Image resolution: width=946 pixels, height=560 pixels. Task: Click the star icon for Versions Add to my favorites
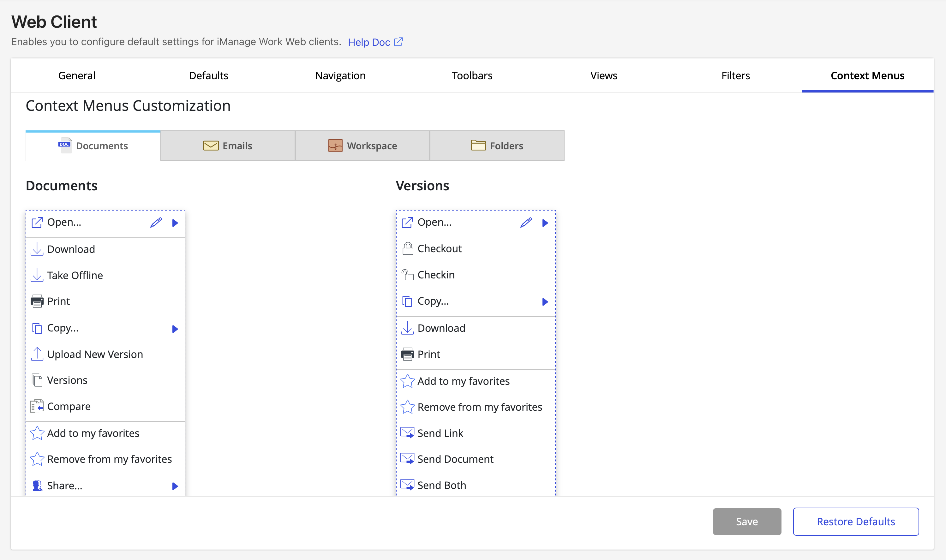pos(408,381)
